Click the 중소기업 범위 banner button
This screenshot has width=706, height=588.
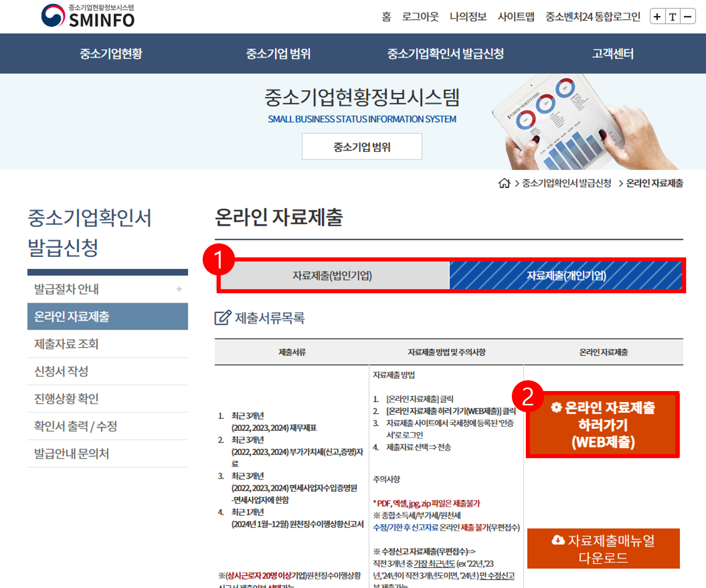click(x=362, y=146)
